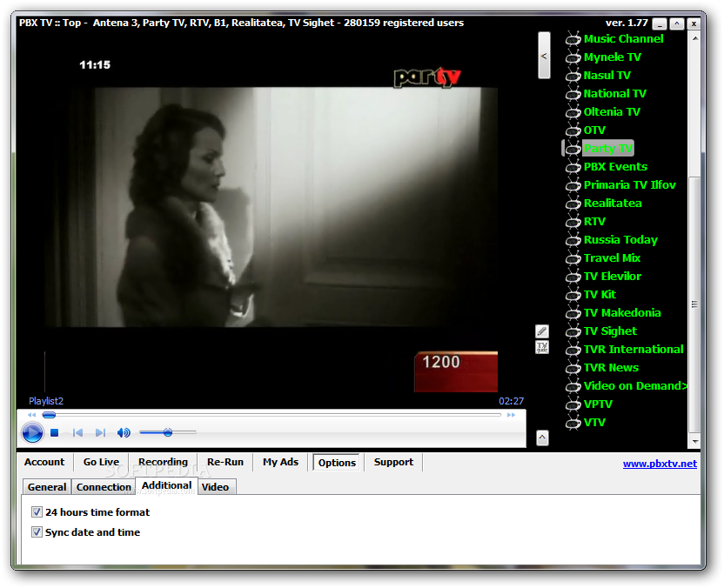Open Video on Demand entry
This screenshot has width=724, height=588.
[635, 386]
